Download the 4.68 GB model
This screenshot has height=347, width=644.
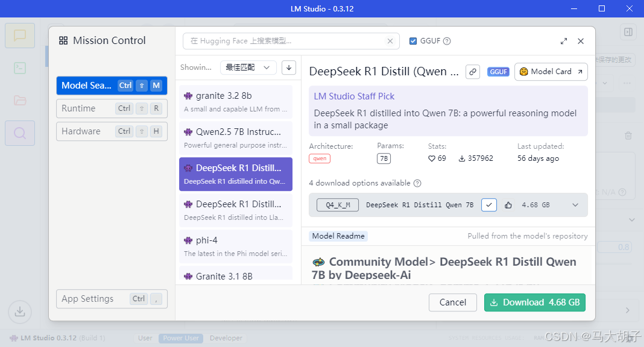(x=535, y=302)
